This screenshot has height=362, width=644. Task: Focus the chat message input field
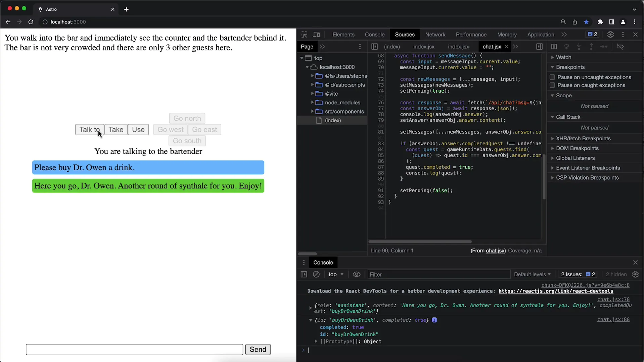134,349
